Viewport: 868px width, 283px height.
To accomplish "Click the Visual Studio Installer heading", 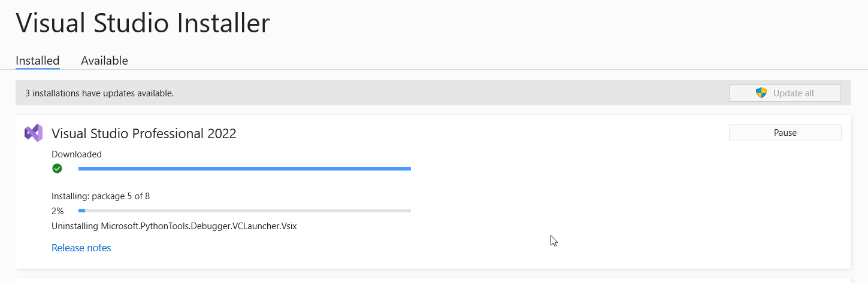I will (x=143, y=23).
